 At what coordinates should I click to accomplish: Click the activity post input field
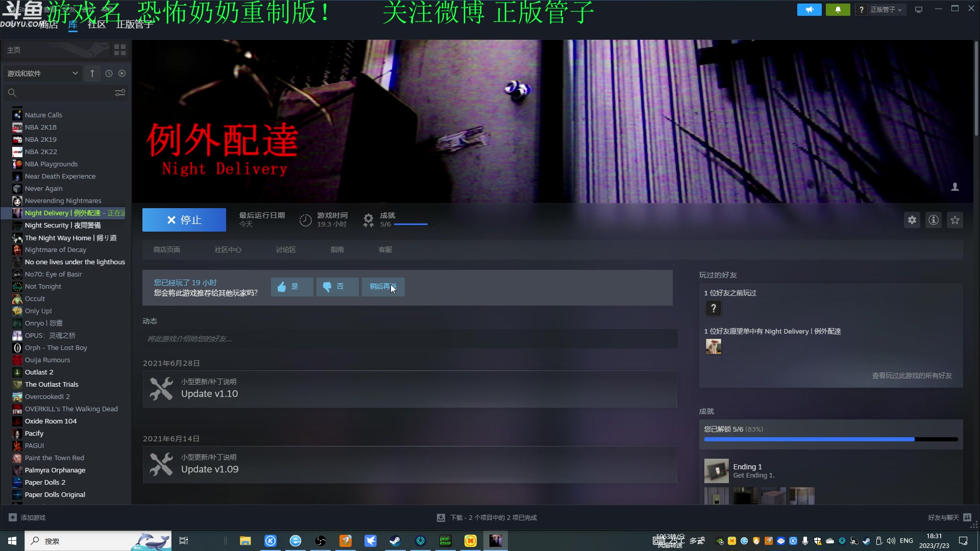click(x=410, y=339)
